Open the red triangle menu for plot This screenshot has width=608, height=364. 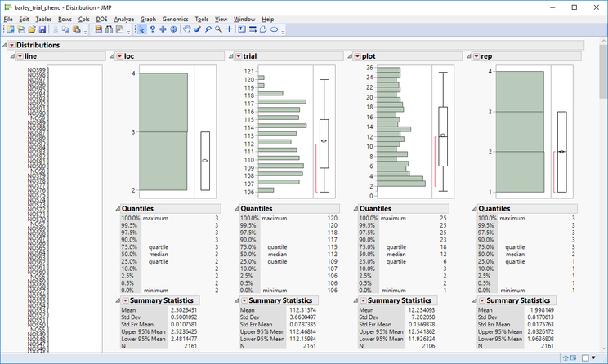(357, 56)
